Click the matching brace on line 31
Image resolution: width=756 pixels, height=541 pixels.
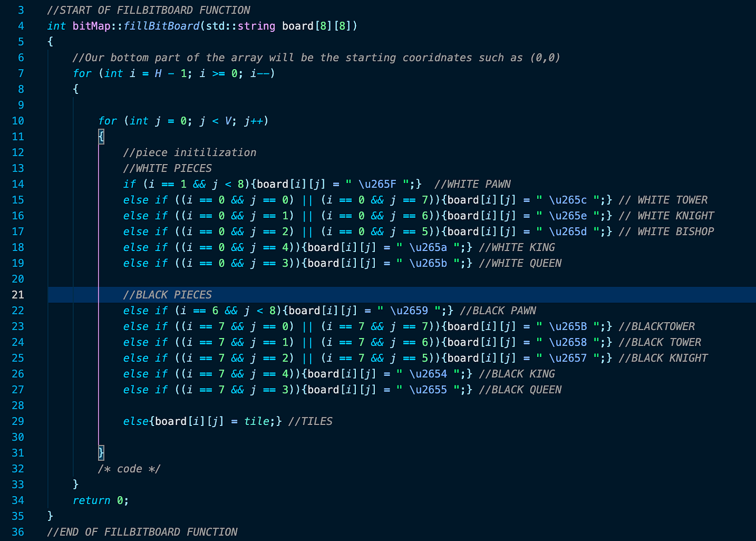(100, 452)
